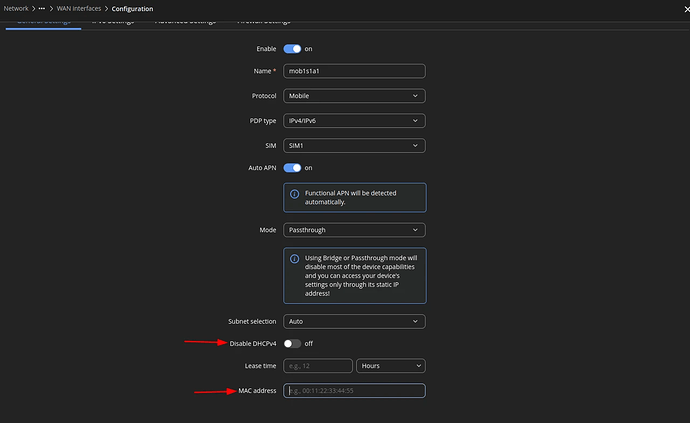Close the Configuration panel with the X
The width and height of the screenshot is (690, 423).
tap(686, 9)
